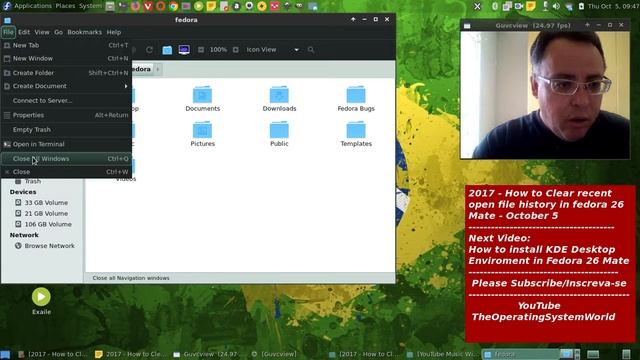The height and width of the screenshot is (360, 640).
Task: Launch Vivaldi from the top panel
Action: pyautogui.click(x=148, y=6)
